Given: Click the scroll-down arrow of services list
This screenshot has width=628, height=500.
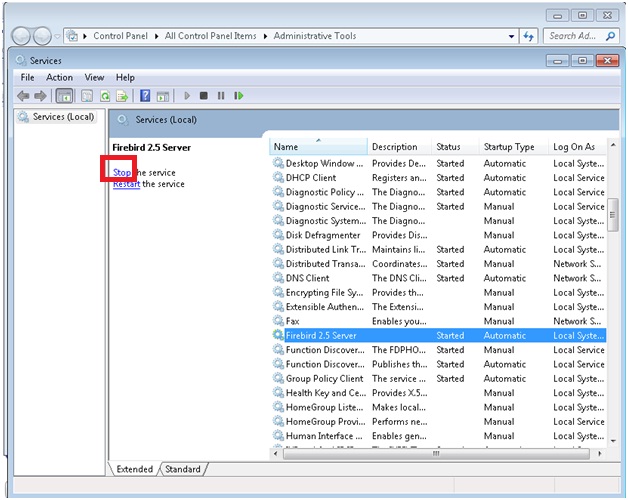Looking at the screenshot, I should tap(613, 441).
